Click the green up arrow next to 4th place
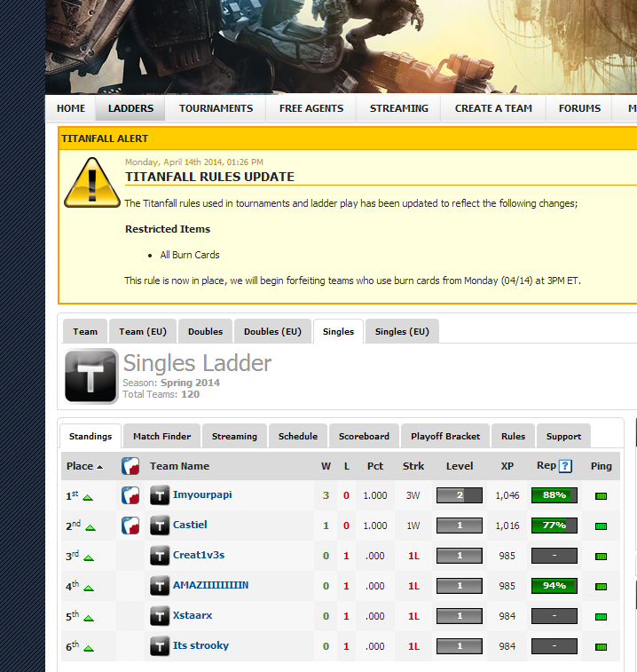 89,588
